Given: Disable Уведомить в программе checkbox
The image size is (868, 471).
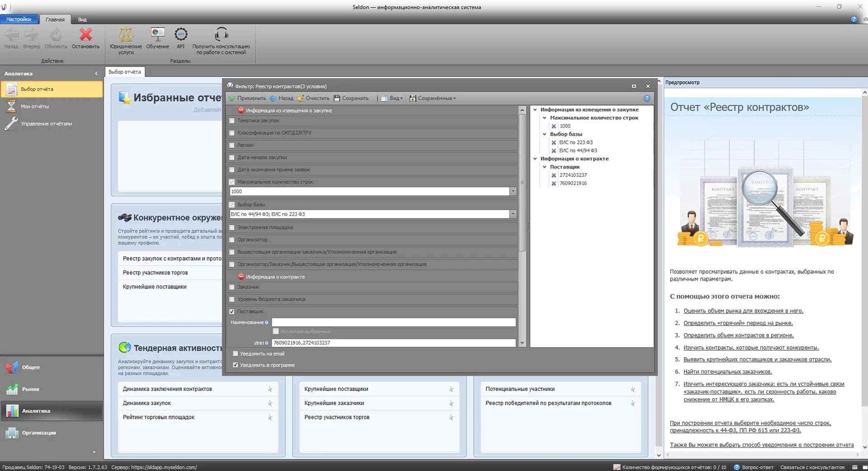Looking at the screenshot, I should [235, 365].
